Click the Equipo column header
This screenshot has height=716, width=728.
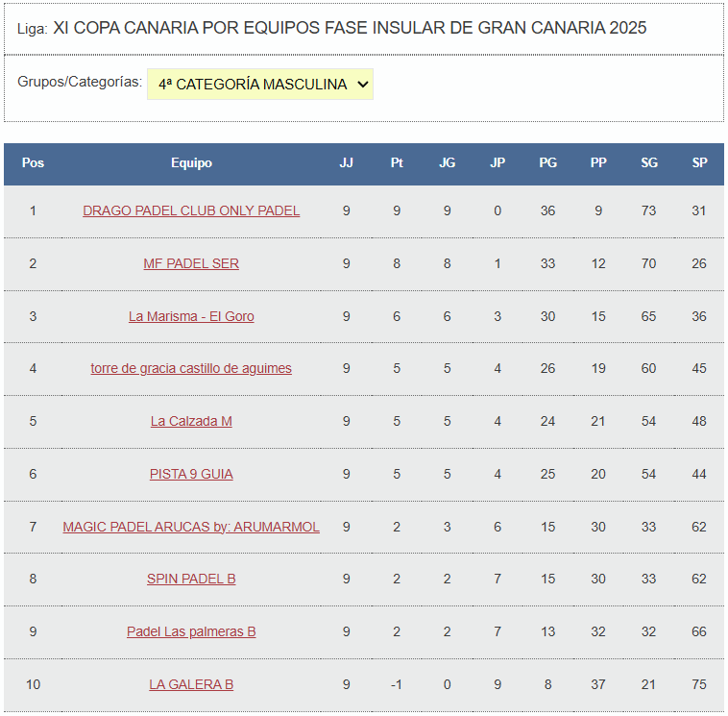point(191,163)
